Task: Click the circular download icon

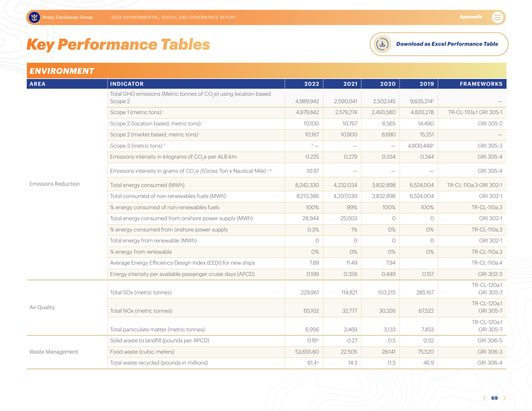Action: [x=382, y=44]
